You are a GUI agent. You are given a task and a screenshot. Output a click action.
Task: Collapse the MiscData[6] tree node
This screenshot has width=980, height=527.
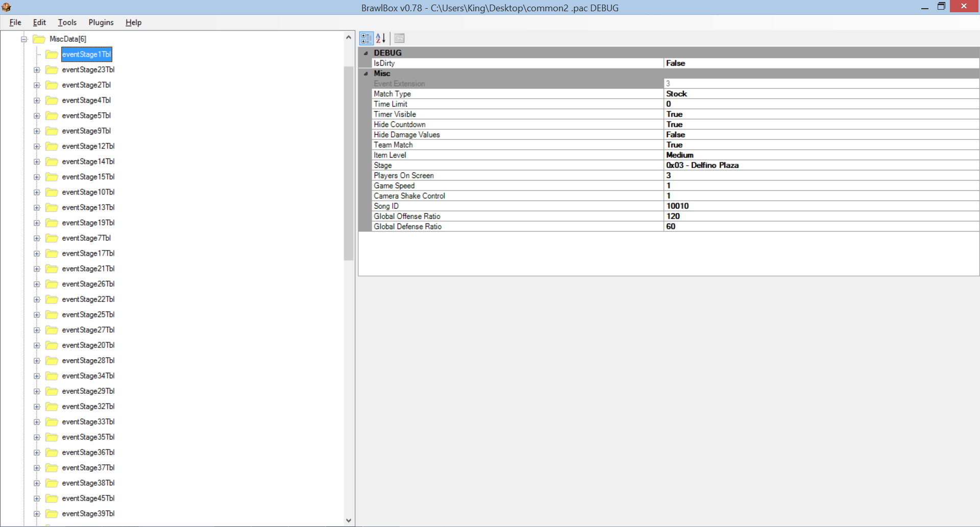(x=24, y=39)
